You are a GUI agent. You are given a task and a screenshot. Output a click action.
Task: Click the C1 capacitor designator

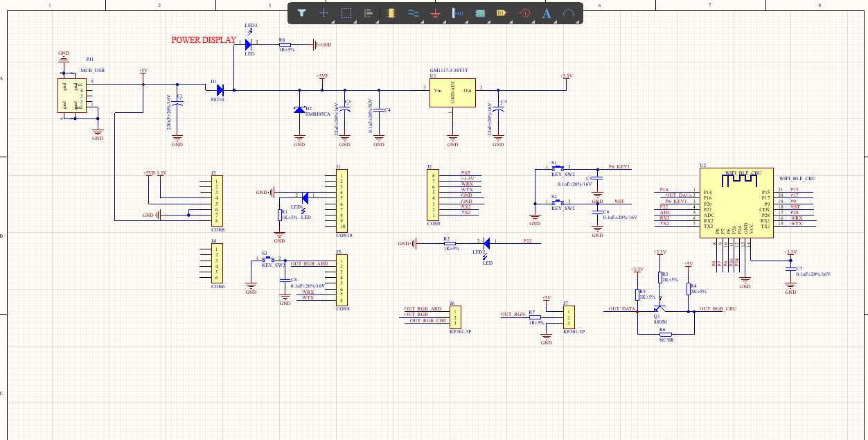coord(180,96)
